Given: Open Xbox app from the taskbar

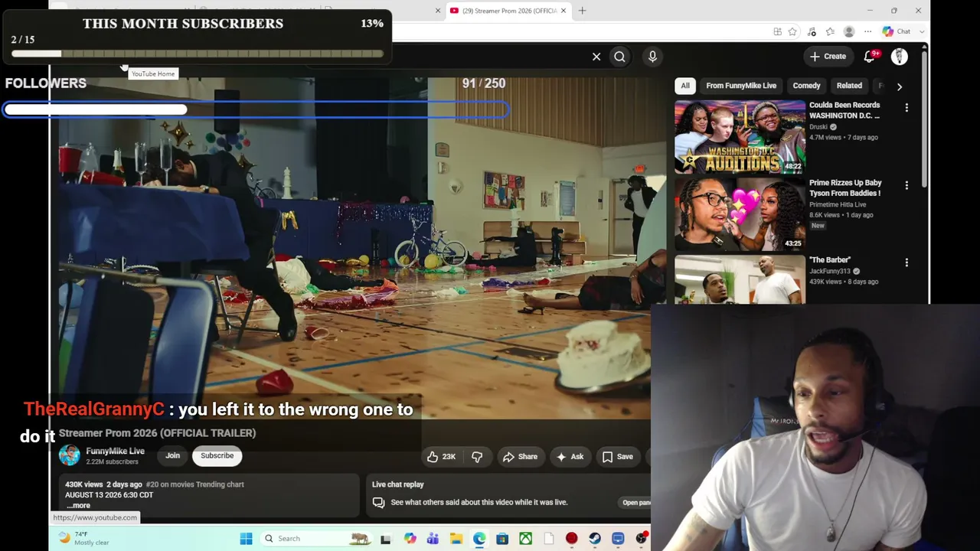Looking at the screenshot, I should click(x=525, y=539).
